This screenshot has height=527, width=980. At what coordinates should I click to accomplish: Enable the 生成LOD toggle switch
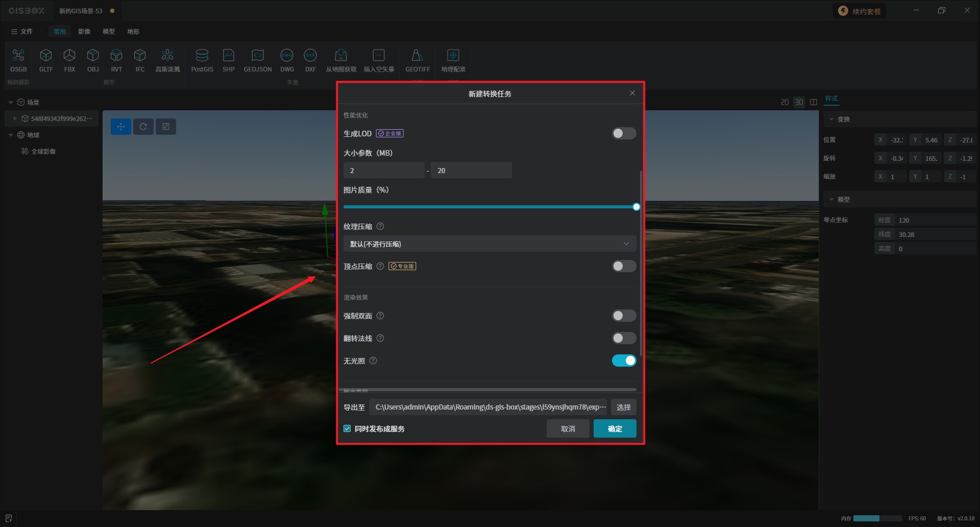[624, 133]
